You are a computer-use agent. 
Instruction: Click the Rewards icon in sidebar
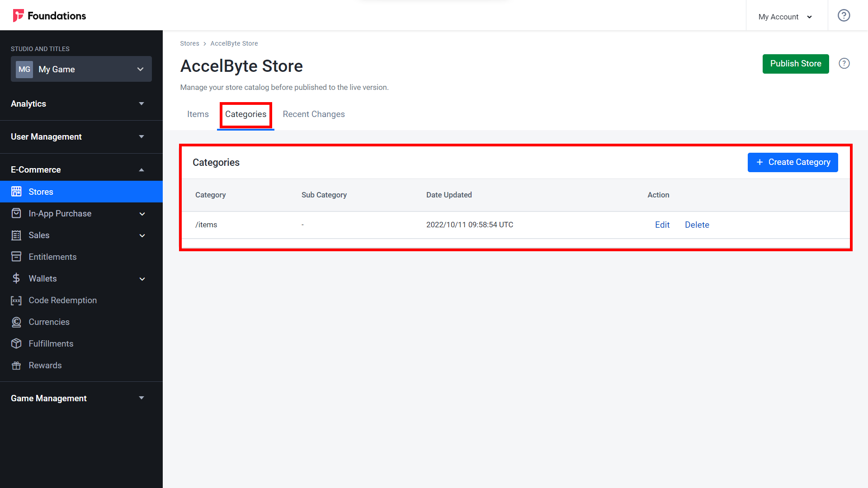(x=17, y=365)
